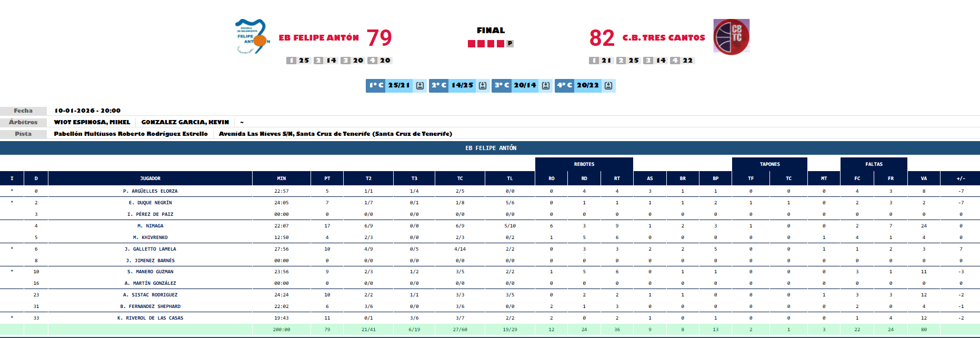This screenshot has height=338, width=980.
Task: Open the EB FELIPE ANTÓN team name link
Action: click(x=318, y=38)
